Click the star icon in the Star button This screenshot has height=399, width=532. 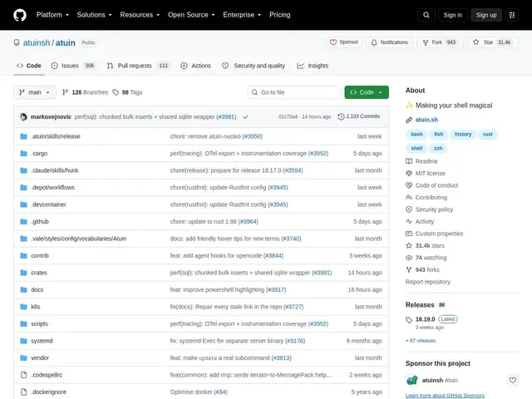pos(475,42)
